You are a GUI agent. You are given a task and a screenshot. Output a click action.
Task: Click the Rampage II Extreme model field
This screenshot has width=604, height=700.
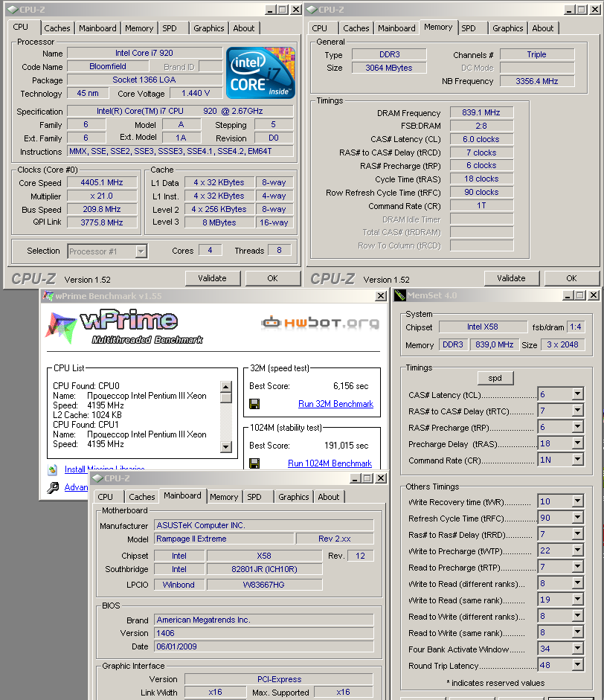[224, 539]
